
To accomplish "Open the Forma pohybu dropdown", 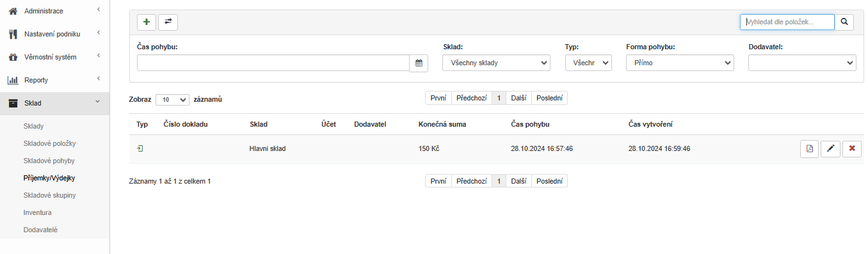I will point(680,63).
